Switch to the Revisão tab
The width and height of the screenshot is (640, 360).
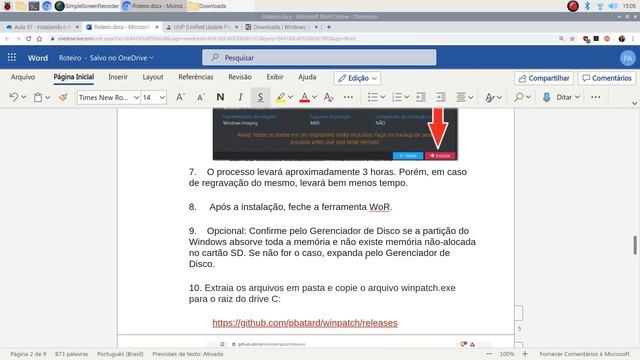(x=240, y=77)
